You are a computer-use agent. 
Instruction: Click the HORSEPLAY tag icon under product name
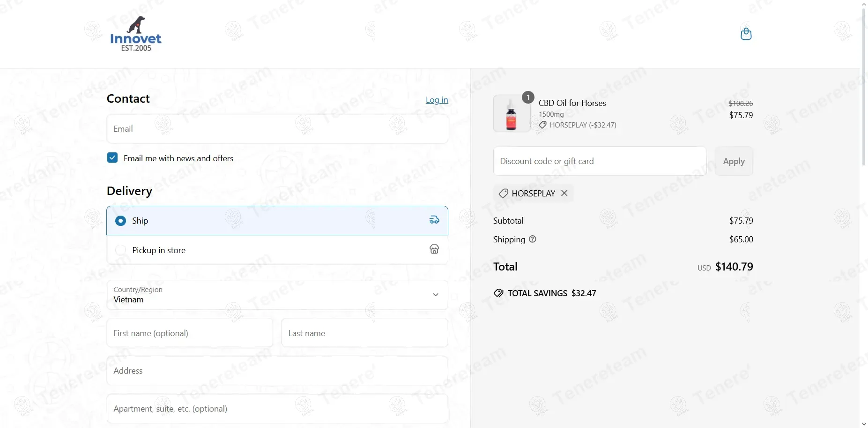[542, 125]
